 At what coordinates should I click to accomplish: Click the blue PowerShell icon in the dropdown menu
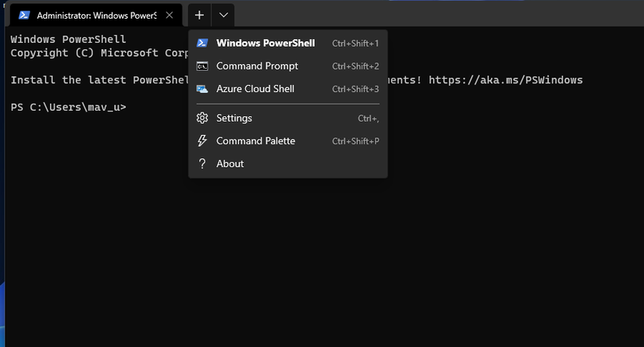[x=202, y=44]
